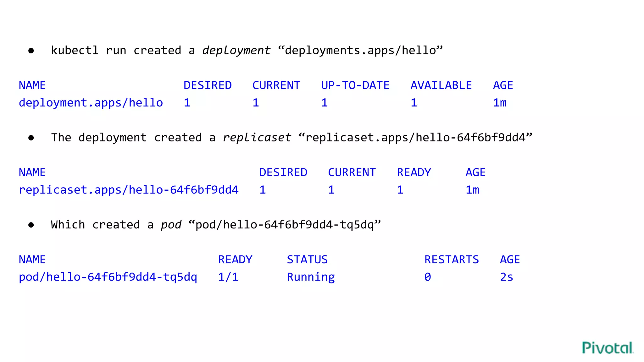Image resolution: width=644 pixels, height=362 pixels.
Task: Click the 'READY' header in the replicaset table
Action: point(414,173)
